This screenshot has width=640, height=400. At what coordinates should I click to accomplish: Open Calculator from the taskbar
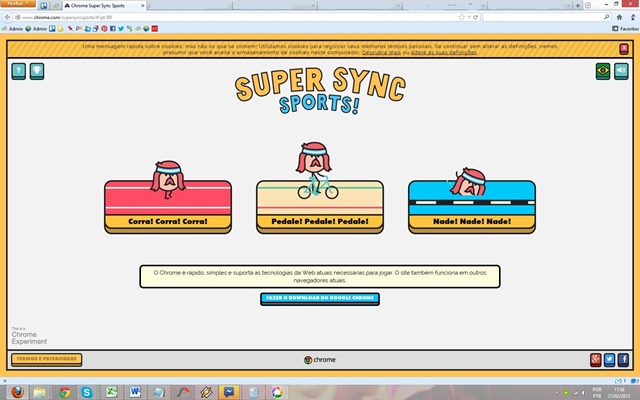click(253, 392)
